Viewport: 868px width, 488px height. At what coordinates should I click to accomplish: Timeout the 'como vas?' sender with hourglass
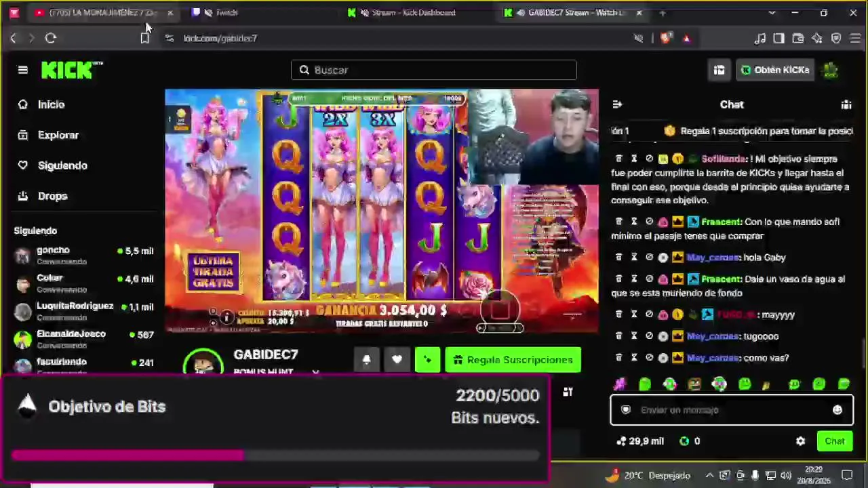point(634,358)
